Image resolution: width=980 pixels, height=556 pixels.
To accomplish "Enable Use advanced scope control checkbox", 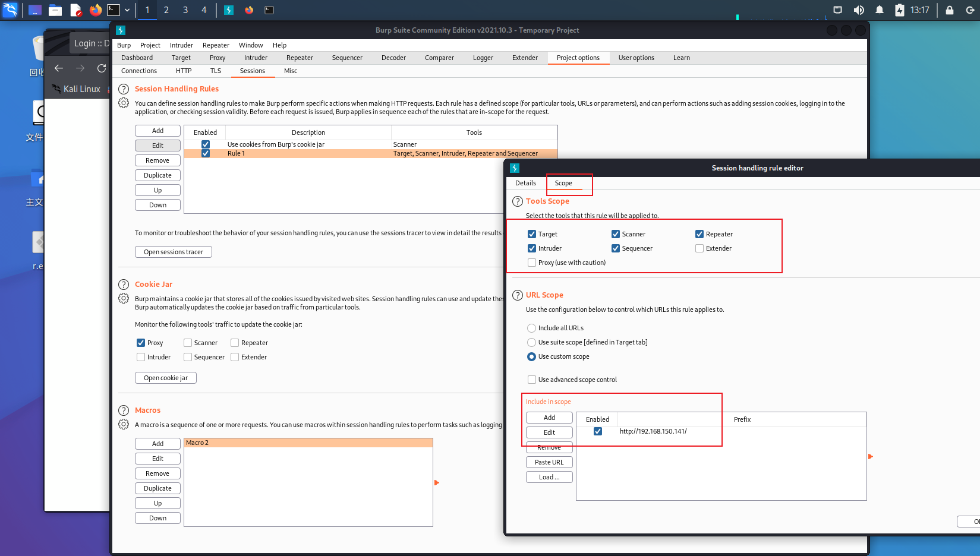I will tap(532, 380).
